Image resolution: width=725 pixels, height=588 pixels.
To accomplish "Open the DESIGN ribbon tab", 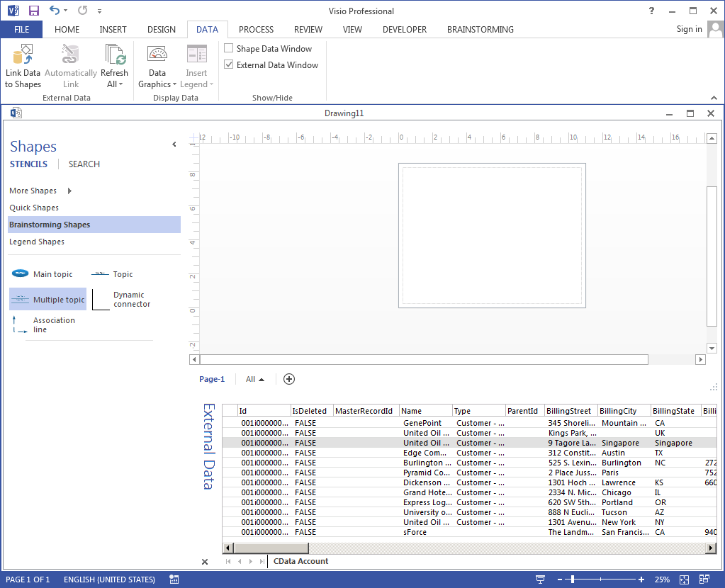I will pos(162,30).
